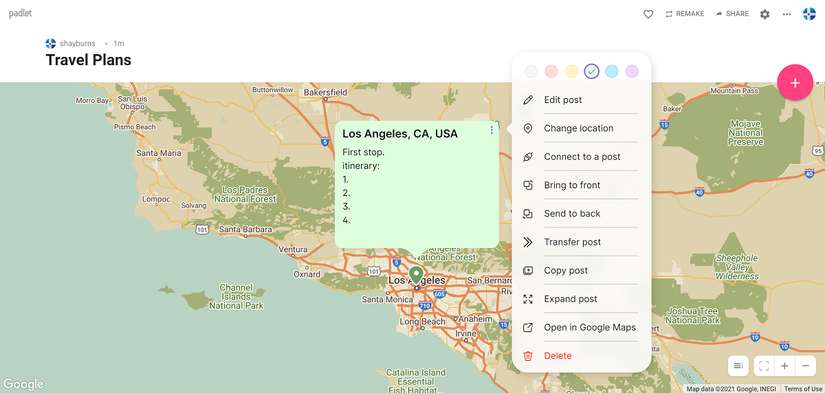Open the settings gear
This screenshot has width=825, height=393.
coord(764,14)
